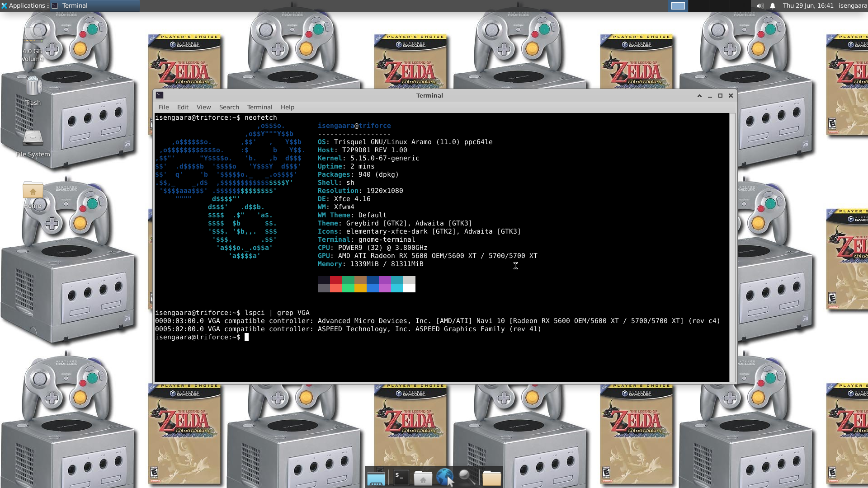The height and width of the screenshot is (488, 868).
Task: Click the white color block in neofetch palette
Action: pyautogui.click(x=409, y=288)
